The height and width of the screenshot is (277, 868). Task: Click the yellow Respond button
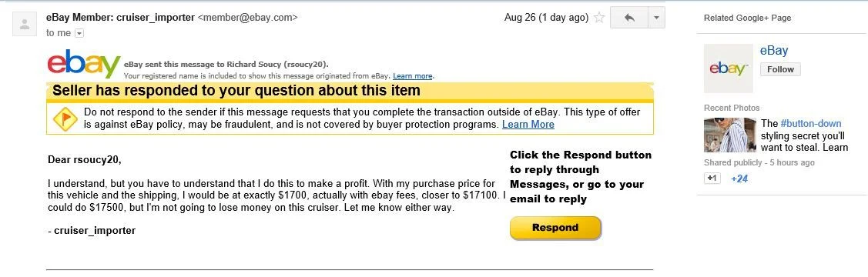pos(555,228)
